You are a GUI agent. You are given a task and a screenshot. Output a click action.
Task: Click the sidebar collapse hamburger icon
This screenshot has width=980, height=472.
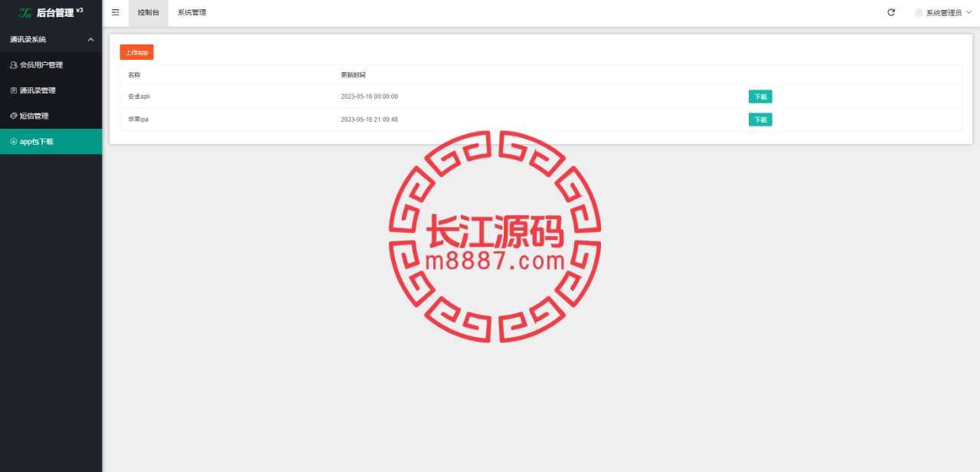pos(115,12)
